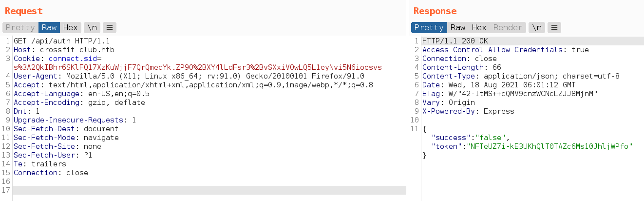
Task: Open the Hex tab in Response
Action: 479,27
